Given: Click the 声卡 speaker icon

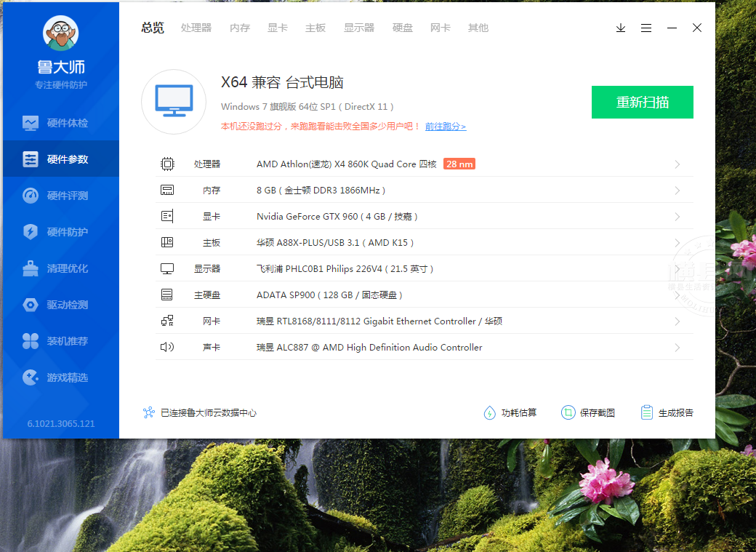Looking at the screenshot, I should click(167, 347).
